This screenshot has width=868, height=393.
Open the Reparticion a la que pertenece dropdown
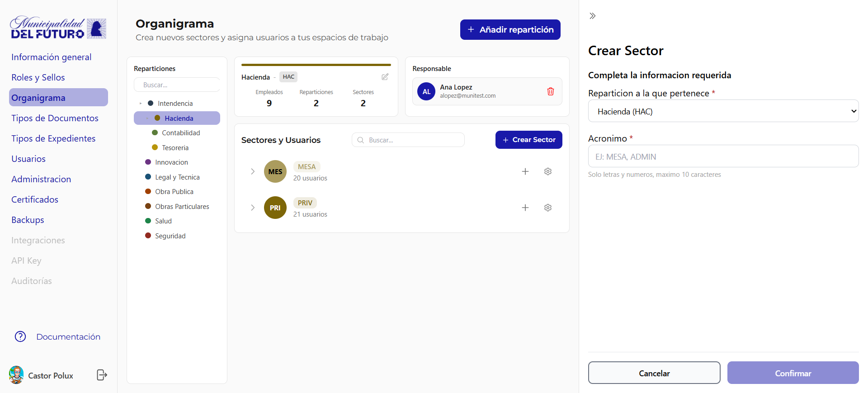(723, 111)
